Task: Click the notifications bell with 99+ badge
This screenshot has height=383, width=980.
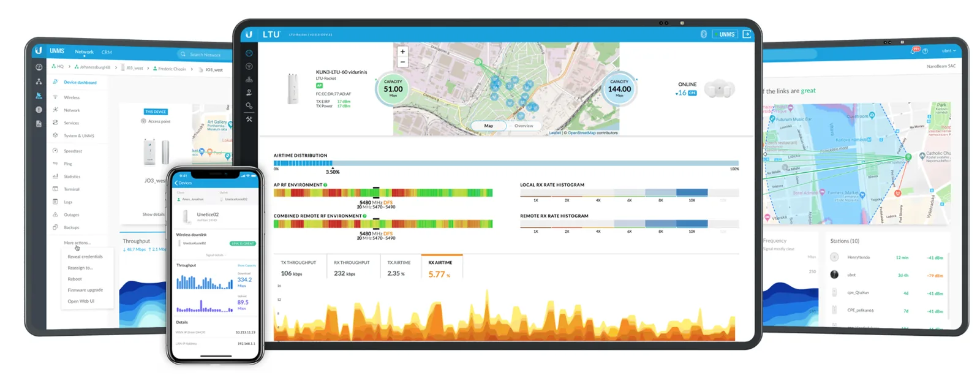Action: (915, 50)
